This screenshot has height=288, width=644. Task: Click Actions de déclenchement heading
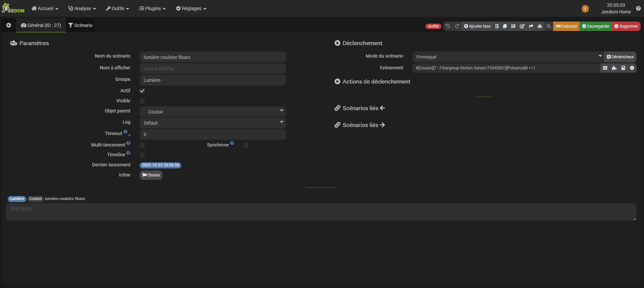point(372,82)
